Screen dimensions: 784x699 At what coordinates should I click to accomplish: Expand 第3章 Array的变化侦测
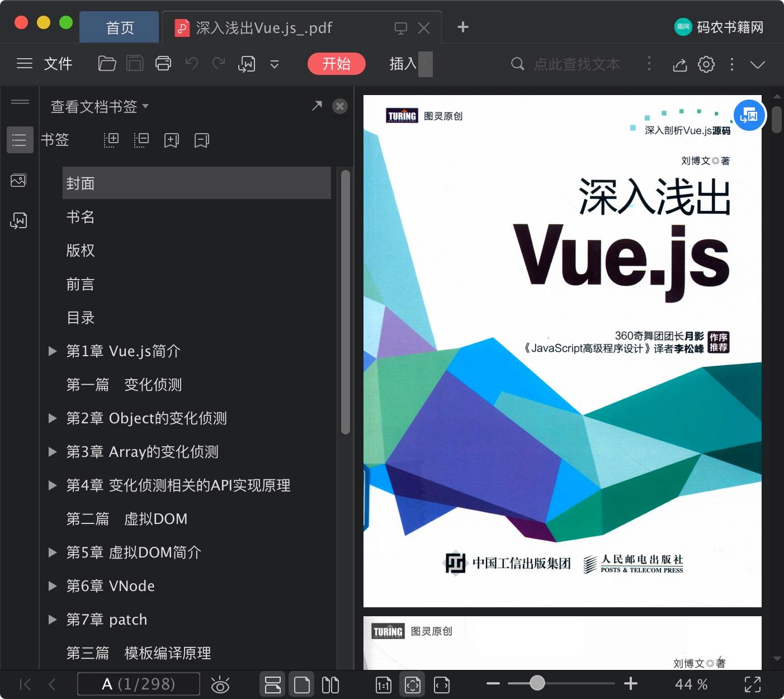pos(53,452)
